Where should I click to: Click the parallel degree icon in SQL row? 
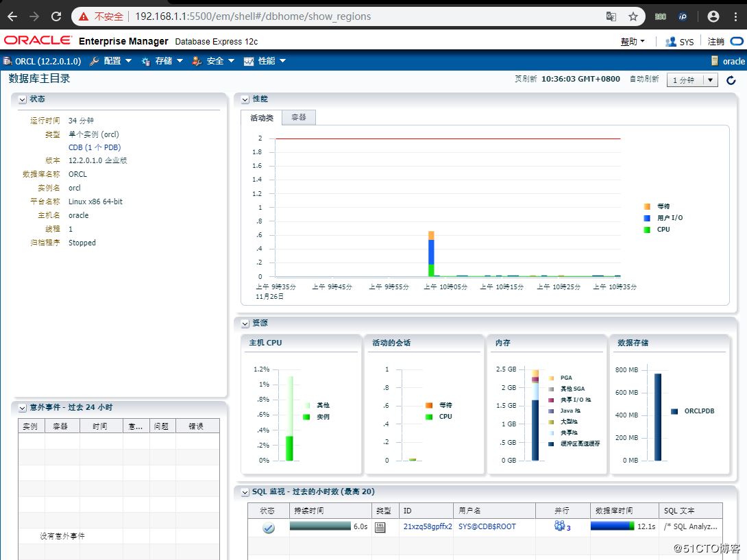coord(560,526)
